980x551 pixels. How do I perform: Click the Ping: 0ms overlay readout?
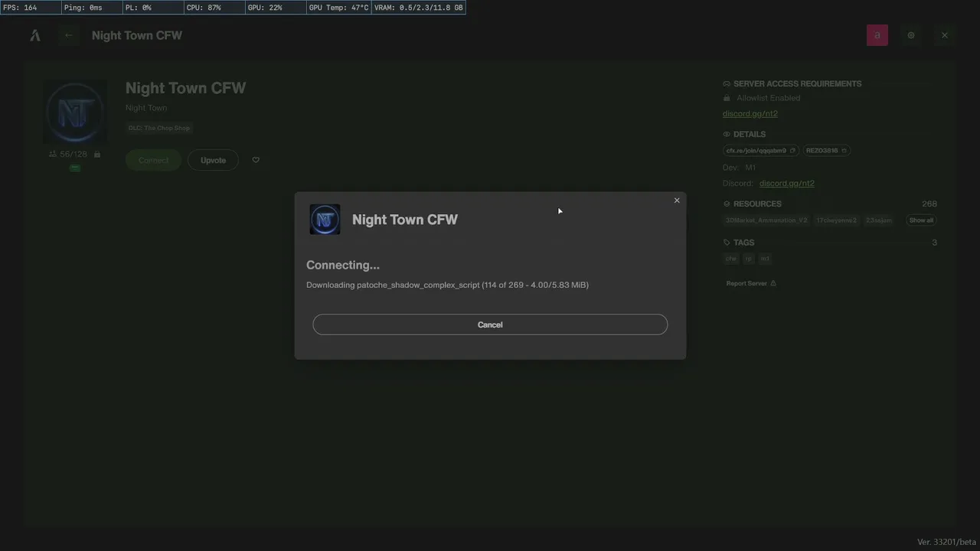coord(92,8)
